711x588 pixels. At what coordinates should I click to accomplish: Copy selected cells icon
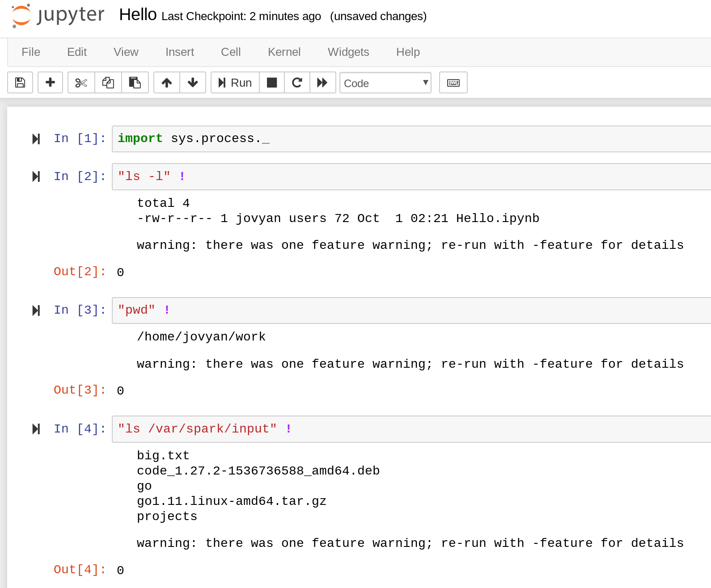(x=108, y=83)
